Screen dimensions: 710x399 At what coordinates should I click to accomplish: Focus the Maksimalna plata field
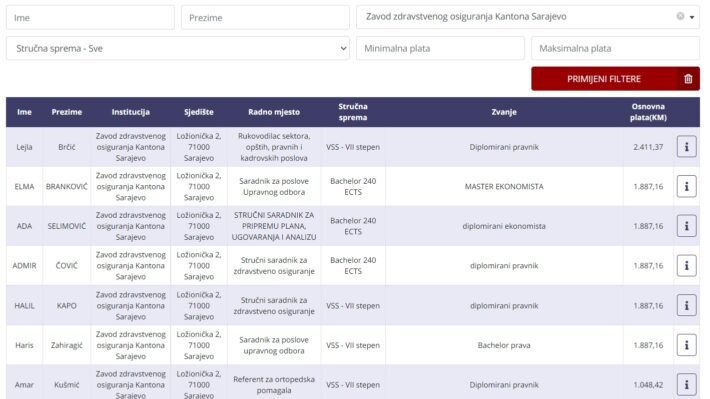pos(615,48)
